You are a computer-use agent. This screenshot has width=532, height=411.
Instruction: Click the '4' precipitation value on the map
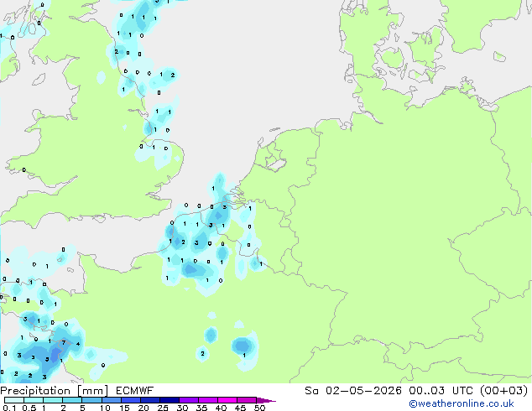[78, 344]
